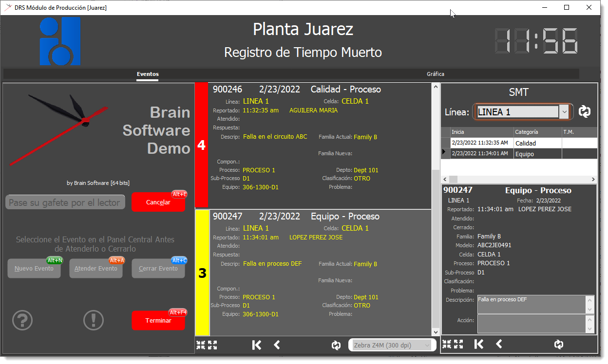The height and width of the screenshot is (364, 608).
Task: Open the Zebra Z4M printer dropdown
Action: pyautogui.click(x=392, y=345)
